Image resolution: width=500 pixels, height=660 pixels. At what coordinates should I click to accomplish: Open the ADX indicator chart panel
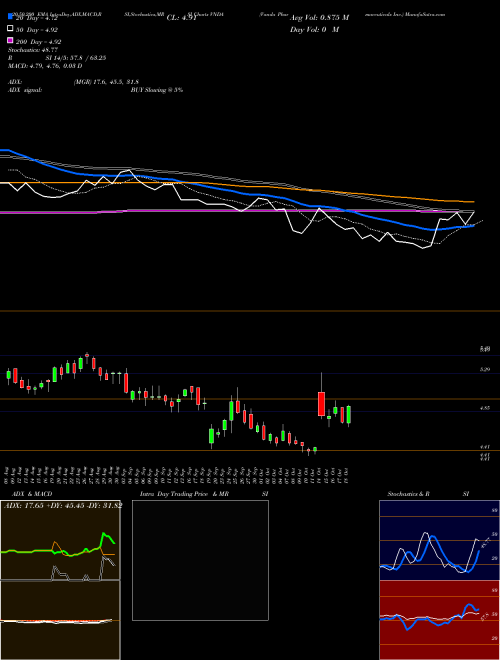pyautogui.click(x=60, y=540)
